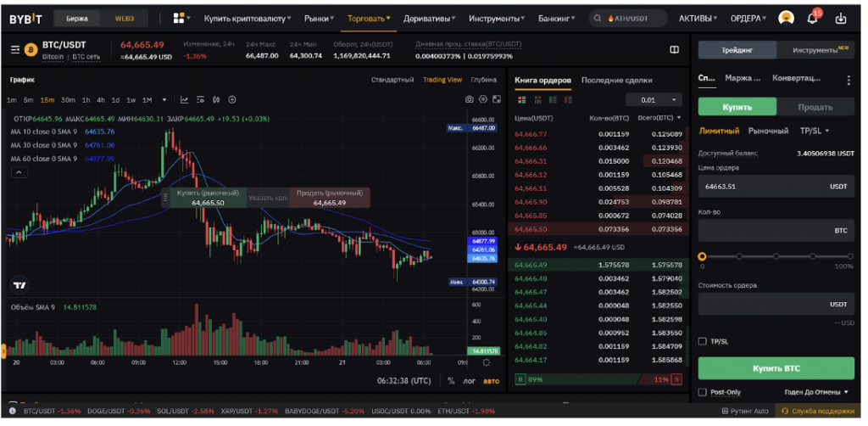This screenshot has height=426, width=868.
Task: Switch to the Последние сделки tab
Action: pos(616,80)
